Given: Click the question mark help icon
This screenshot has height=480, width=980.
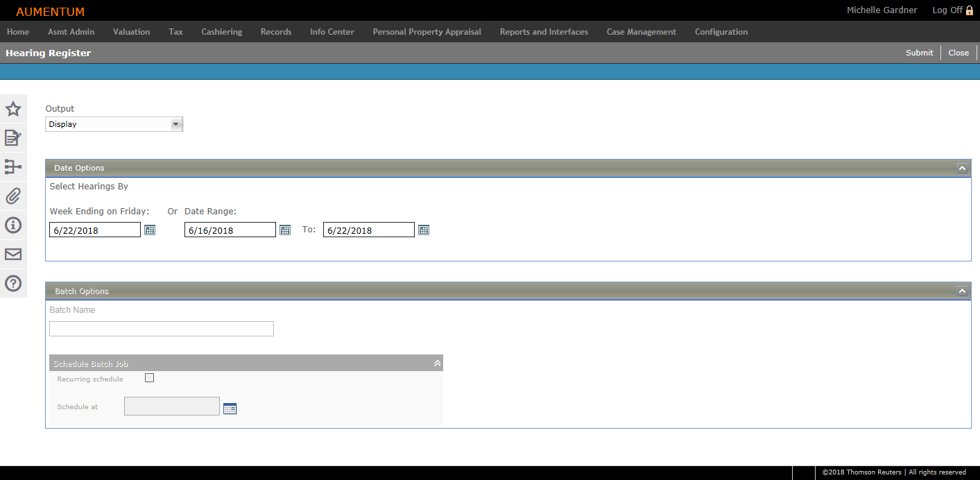Looking at the screenshot, I should (13, 284).
